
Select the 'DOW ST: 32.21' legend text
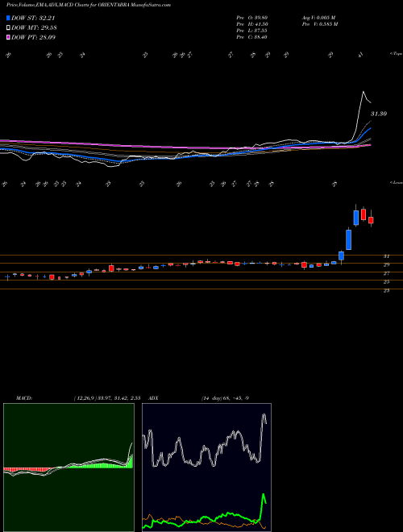tap(33, 18)
